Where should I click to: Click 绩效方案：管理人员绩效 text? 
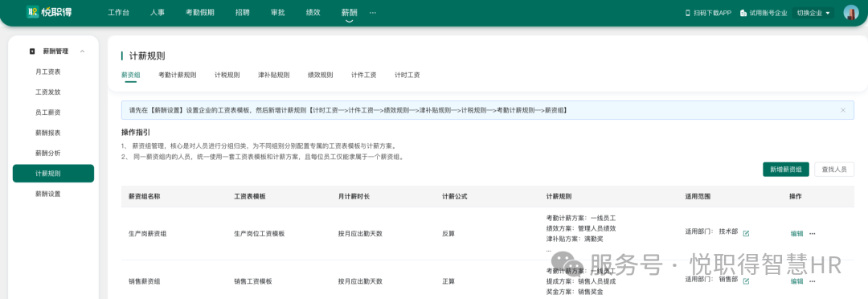click(581, 228)
